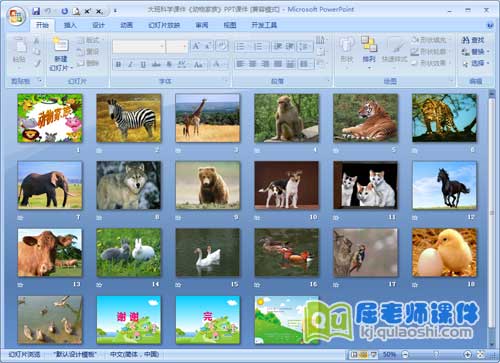The image size is (500, 363).
Task: Increase font size with the large A button
Action: pos(196,46)
